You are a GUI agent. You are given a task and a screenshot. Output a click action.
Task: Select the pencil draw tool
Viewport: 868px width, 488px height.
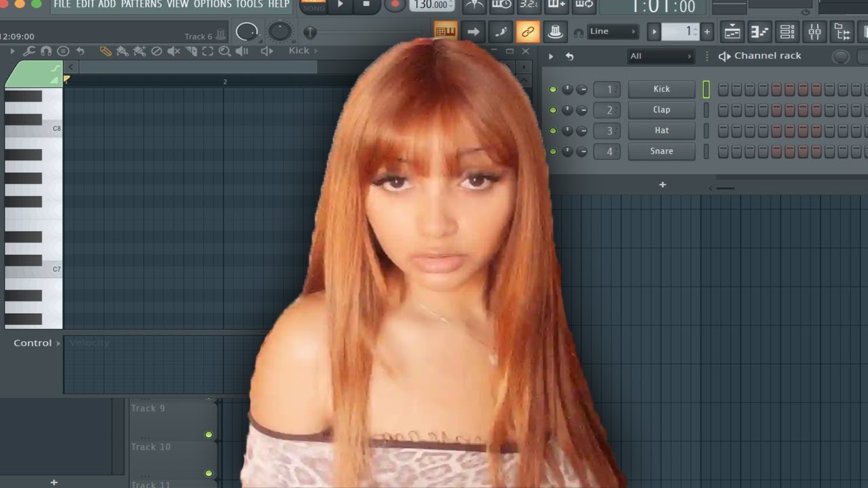click(x=105, y=51)
